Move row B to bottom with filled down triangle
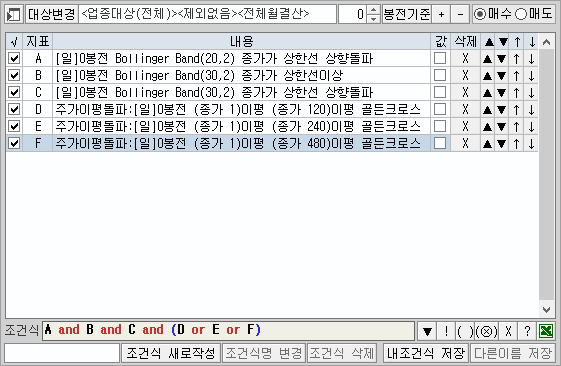The width and height of the screenshot is (561, 366). [502, 75]
